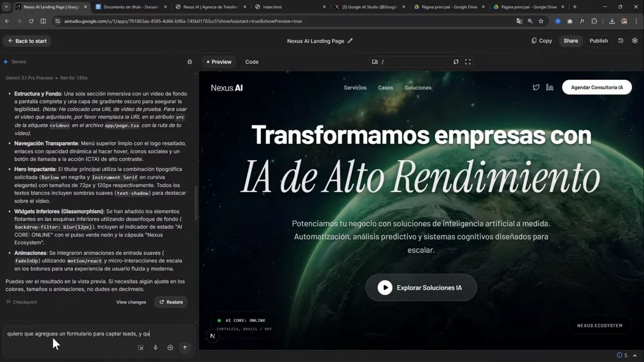Image resolution: width=644 pixels, height=362 pixels.
Task: Click the translate page icon
Action: coord(519,21)
